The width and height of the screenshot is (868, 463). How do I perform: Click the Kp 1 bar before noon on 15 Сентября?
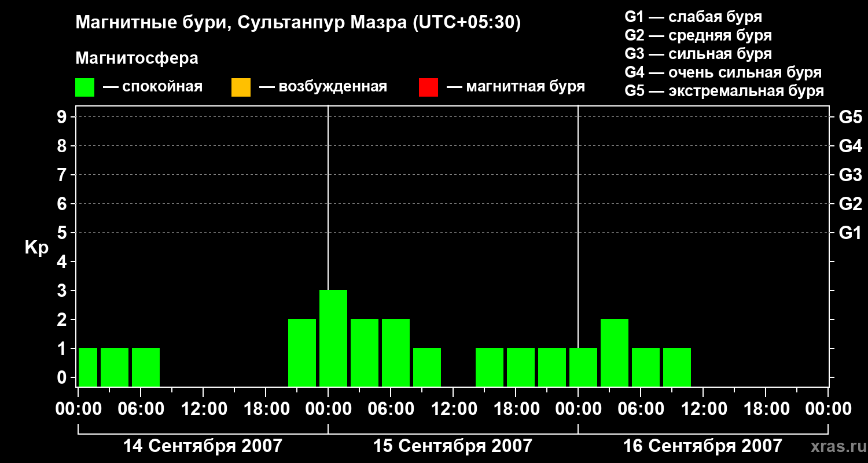427,367
